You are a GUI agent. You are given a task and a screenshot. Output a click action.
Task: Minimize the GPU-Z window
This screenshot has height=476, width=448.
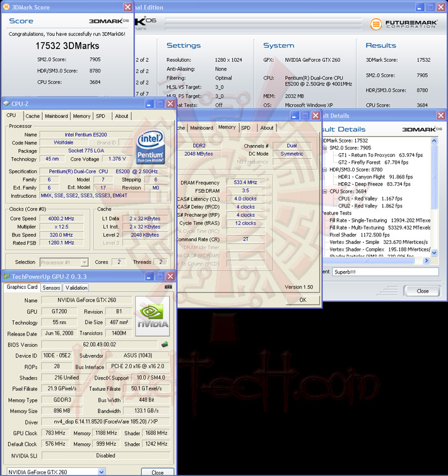[x=149, y=276]
